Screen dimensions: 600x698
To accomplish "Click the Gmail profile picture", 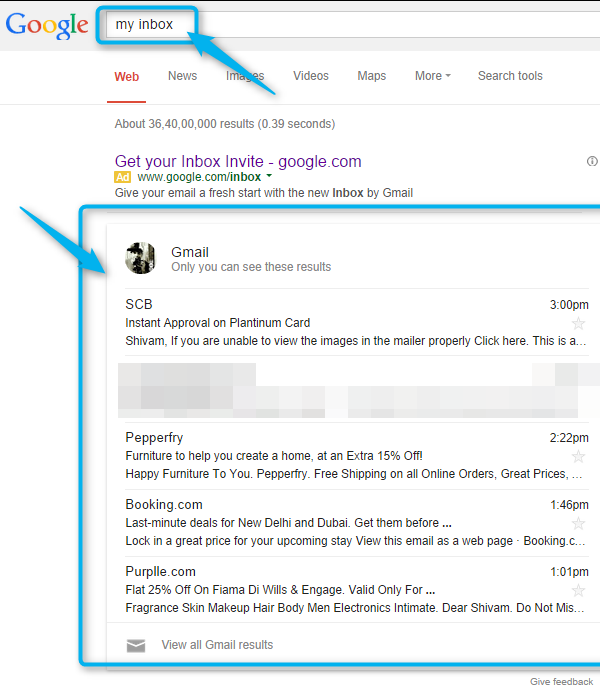I will pyautogui.click(x=141, y=258).
